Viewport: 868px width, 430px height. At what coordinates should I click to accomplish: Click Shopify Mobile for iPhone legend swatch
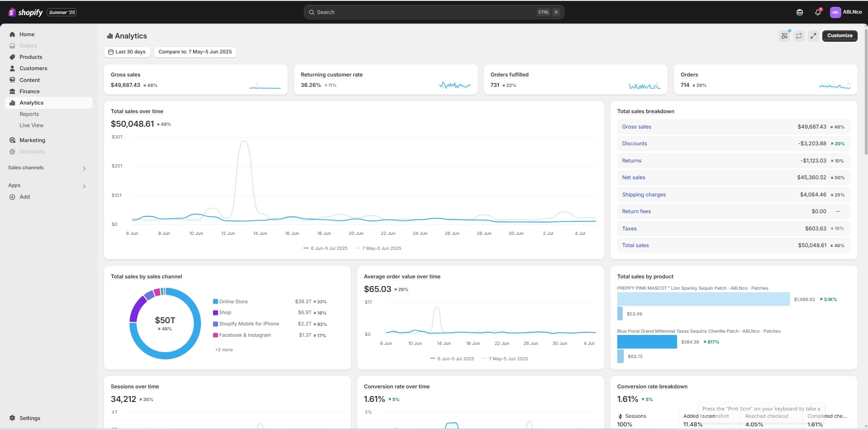pos(216,324)
